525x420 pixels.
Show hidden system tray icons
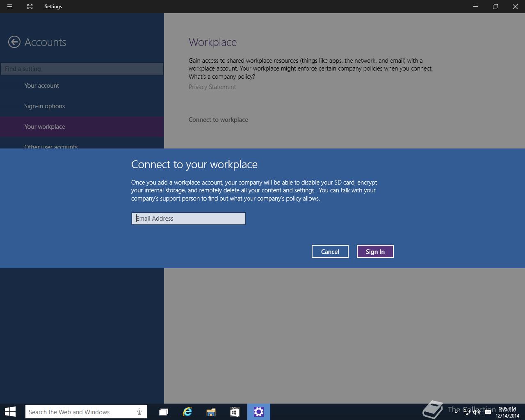tap(456, 412)
